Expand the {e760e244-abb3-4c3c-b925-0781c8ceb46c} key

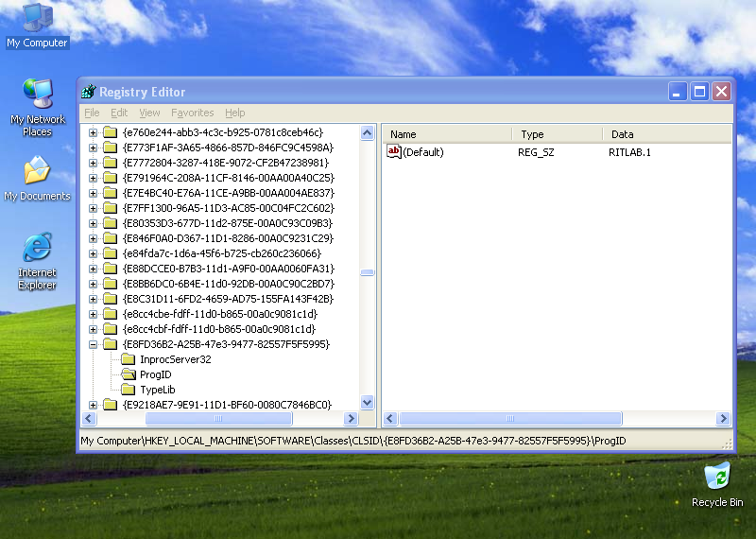click(x=94, y=132)
